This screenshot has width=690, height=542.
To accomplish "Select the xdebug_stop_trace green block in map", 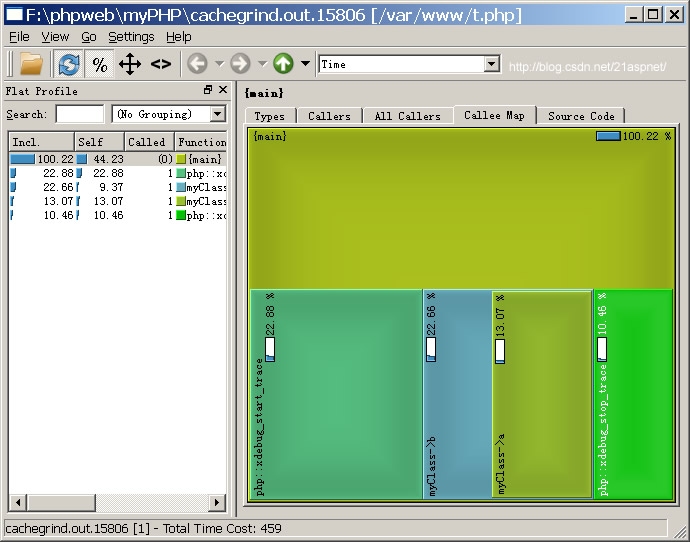I will (634, 420).
